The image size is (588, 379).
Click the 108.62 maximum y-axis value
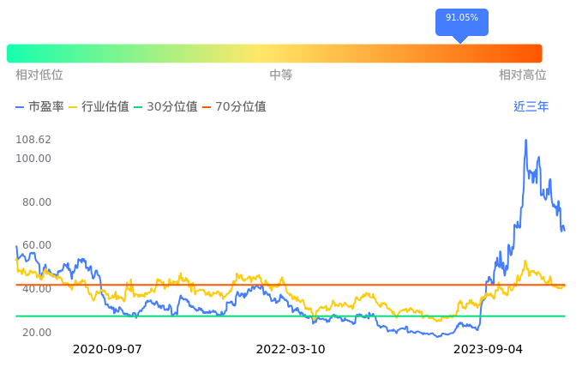33,140
